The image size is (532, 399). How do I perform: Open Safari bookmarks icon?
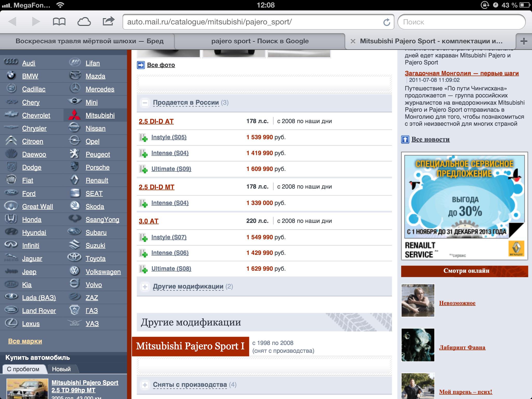pyautogui.click(x=59, y=22)
